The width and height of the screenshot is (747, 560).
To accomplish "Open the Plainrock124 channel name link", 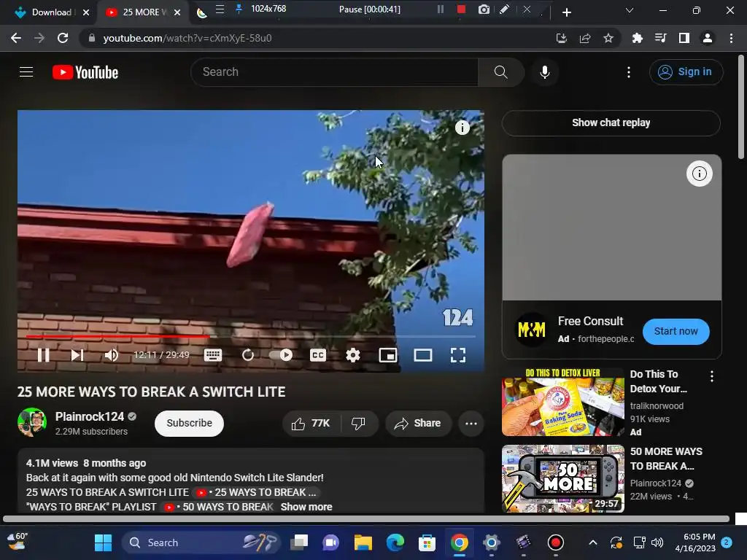I will pyautogui.click(x=90, y=416).
